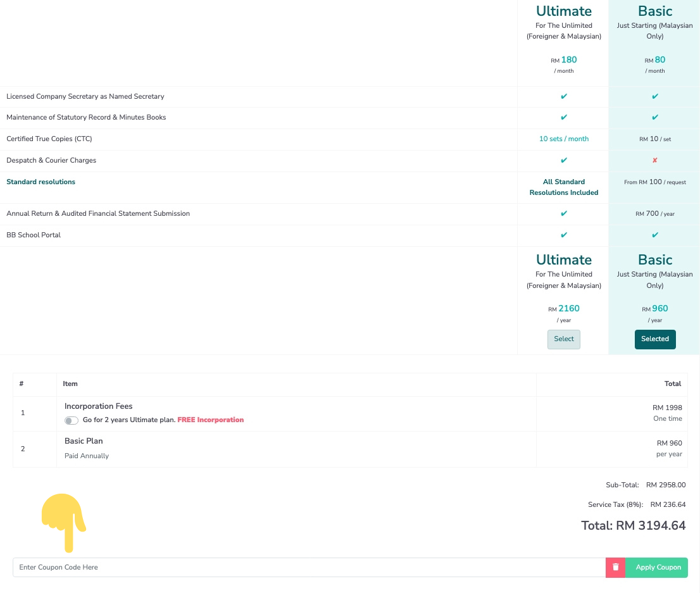Click 'All Standard Resolutions Included' text
Image resolution: width=700 pixels, height=593 pixels.
564,187
